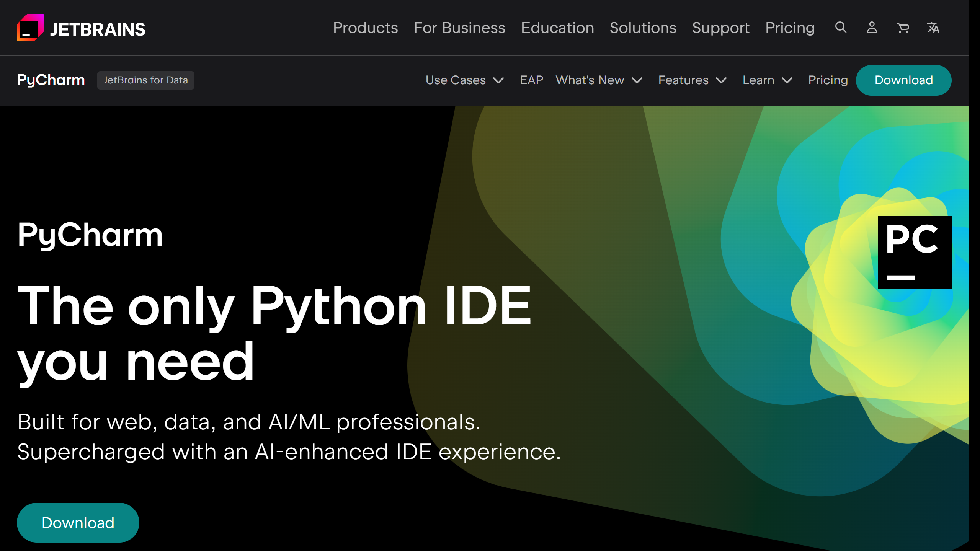Open the Support menu
Screen dimensions: 980x551
tap(720, 28)
